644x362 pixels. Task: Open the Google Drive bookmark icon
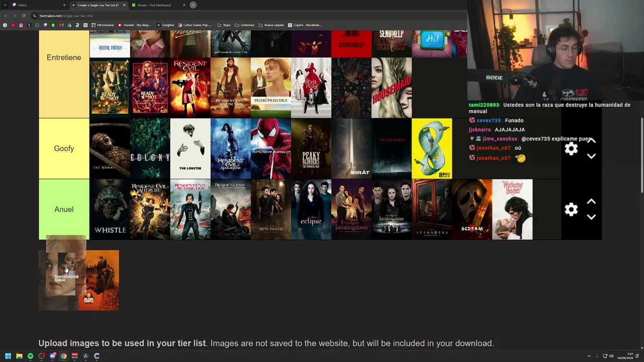69,25
